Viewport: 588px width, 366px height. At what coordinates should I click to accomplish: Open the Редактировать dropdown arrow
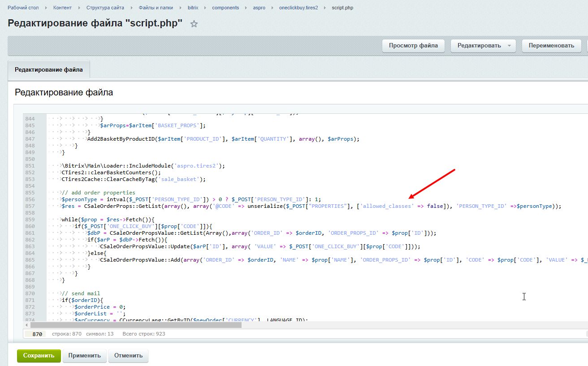point(509,46)
